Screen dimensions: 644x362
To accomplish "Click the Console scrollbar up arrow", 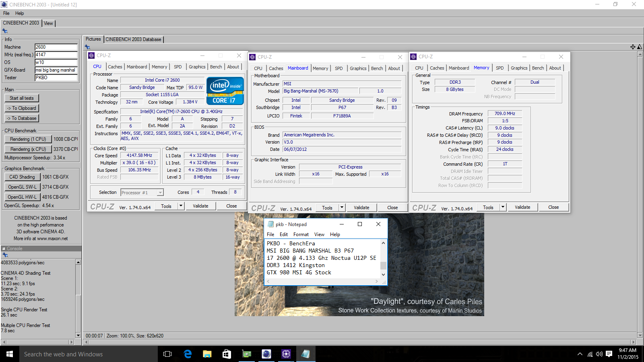I will [78, 262].
